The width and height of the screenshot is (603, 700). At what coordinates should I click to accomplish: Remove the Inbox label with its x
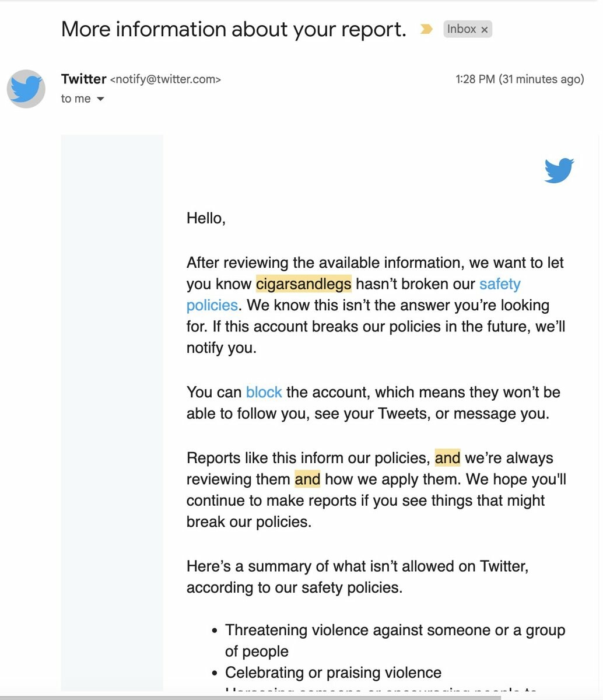[x=485, y=30]
